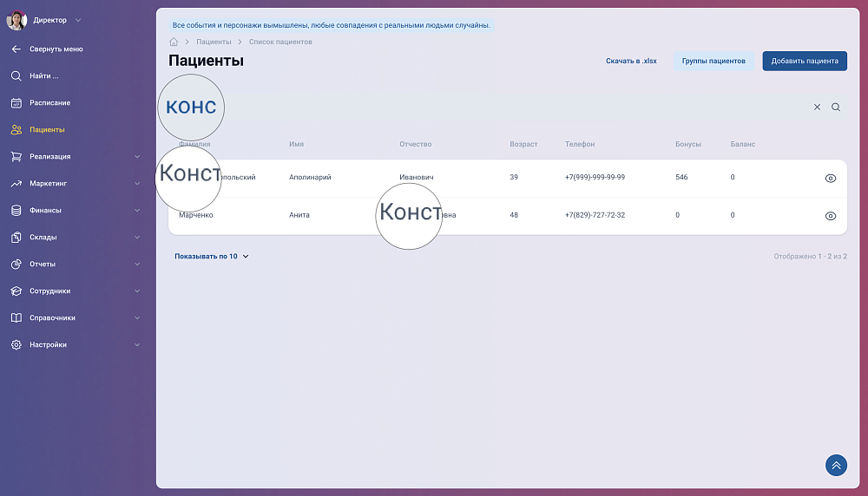
Task: View patient Аполинарий via eye icon
Action: pos(830,178)
